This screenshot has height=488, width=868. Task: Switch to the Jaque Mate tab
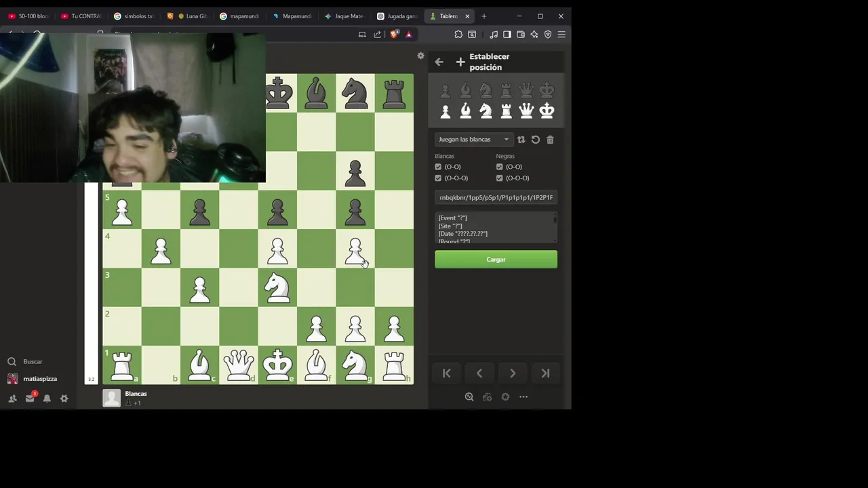[x=345, y=16]
